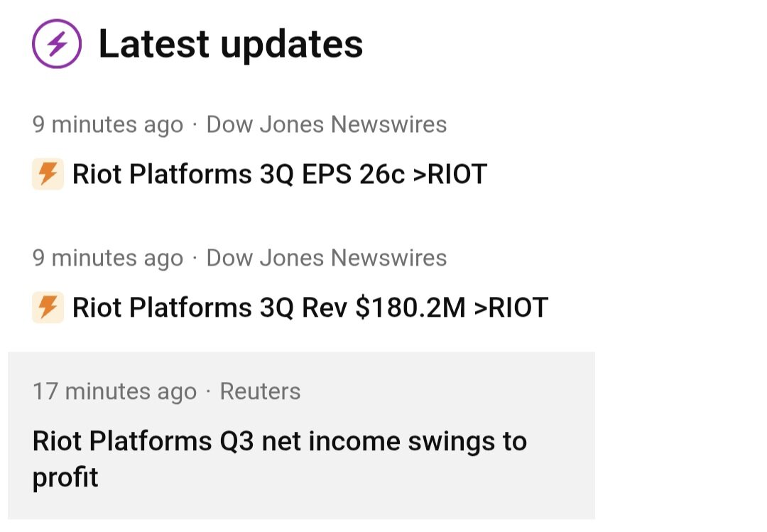This screenshot has height=532, width=767.
Task: Select Dow Jones Newswires source above EPS headline
Action: click(x=326, y=125)
